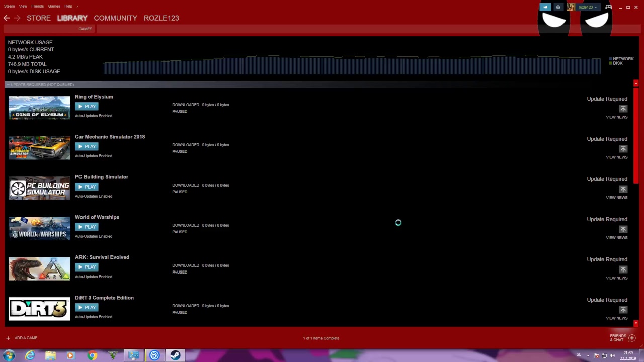The image size is (644, 362).
Task: Open FRIENDS & CHAT panel label
Action: (x=618, y=338)
